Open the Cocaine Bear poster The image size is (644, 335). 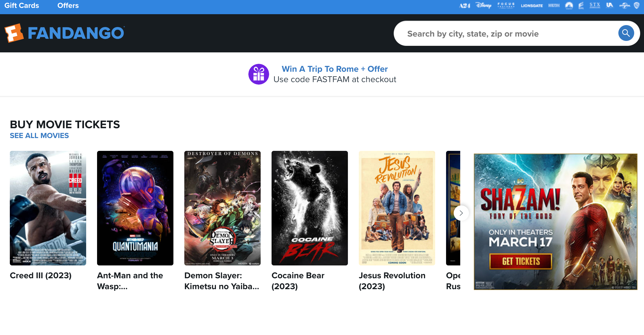(x=309, y=208)
